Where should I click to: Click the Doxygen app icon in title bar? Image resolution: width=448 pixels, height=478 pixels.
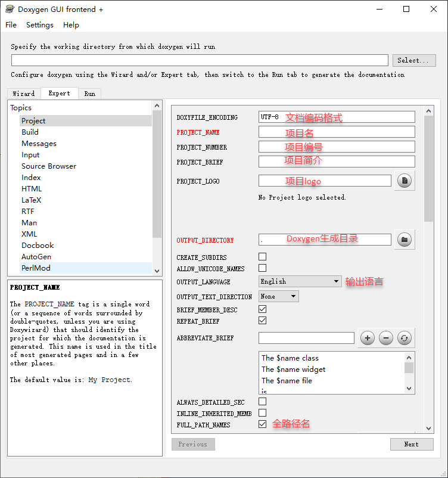[10, 9]
